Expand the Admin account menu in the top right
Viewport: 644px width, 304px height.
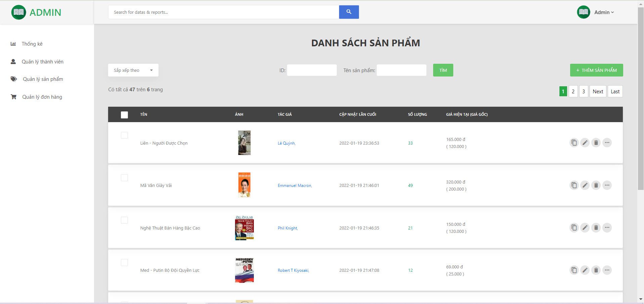tap(603, 12)
